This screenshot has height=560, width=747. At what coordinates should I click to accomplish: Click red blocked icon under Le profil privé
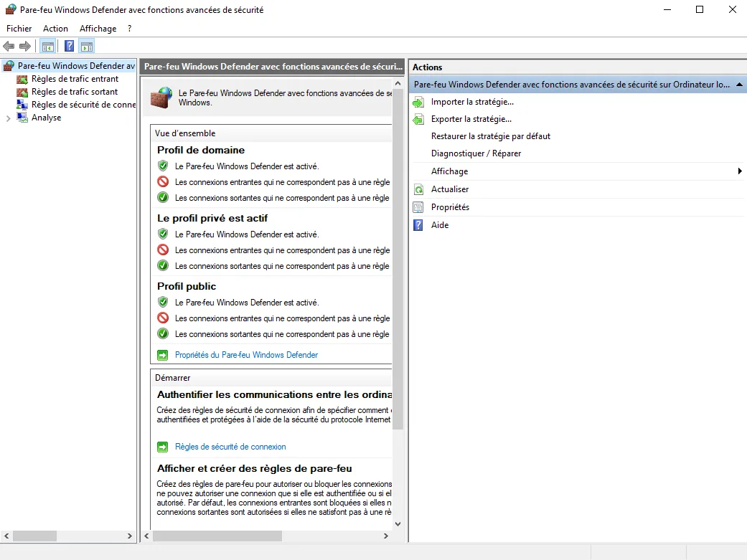163,250
